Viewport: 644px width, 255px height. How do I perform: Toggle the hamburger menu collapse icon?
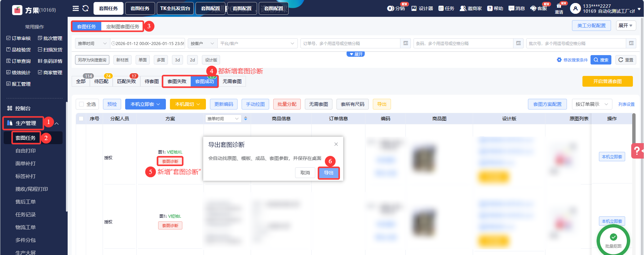[76, 8]
